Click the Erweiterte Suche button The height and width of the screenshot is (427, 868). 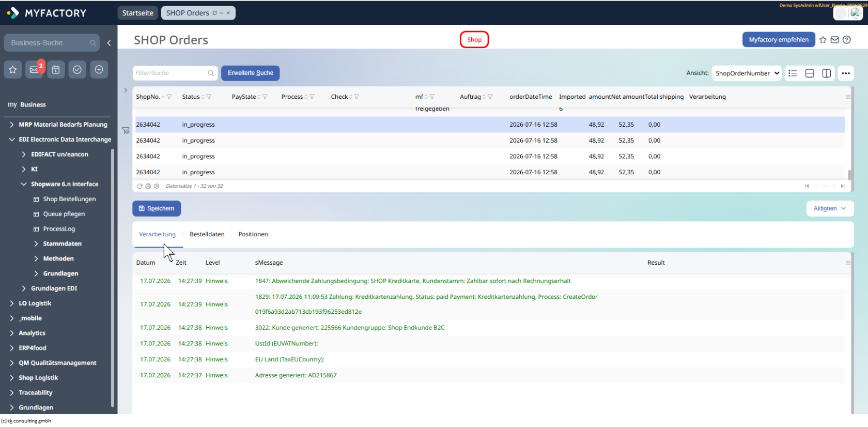point(251,73)
